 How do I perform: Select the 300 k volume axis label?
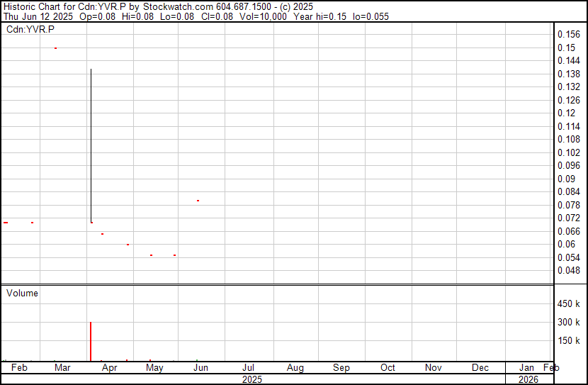tap(568, 322)
